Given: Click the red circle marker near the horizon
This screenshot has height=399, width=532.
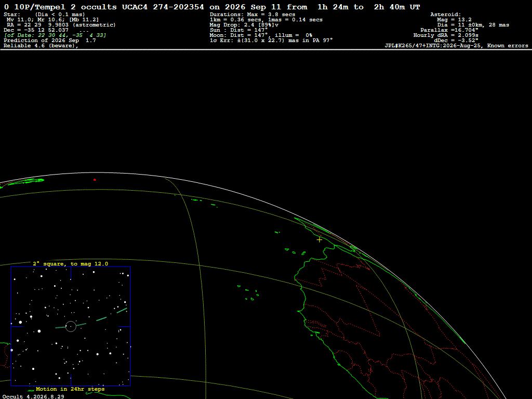Looking at the screenshot, I should pyautogui.click(x=95, y=180).
